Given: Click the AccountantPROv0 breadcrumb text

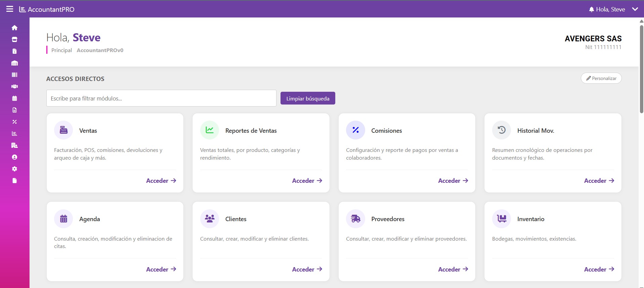Looking at the screenshot, I should (x=100, y=50).
